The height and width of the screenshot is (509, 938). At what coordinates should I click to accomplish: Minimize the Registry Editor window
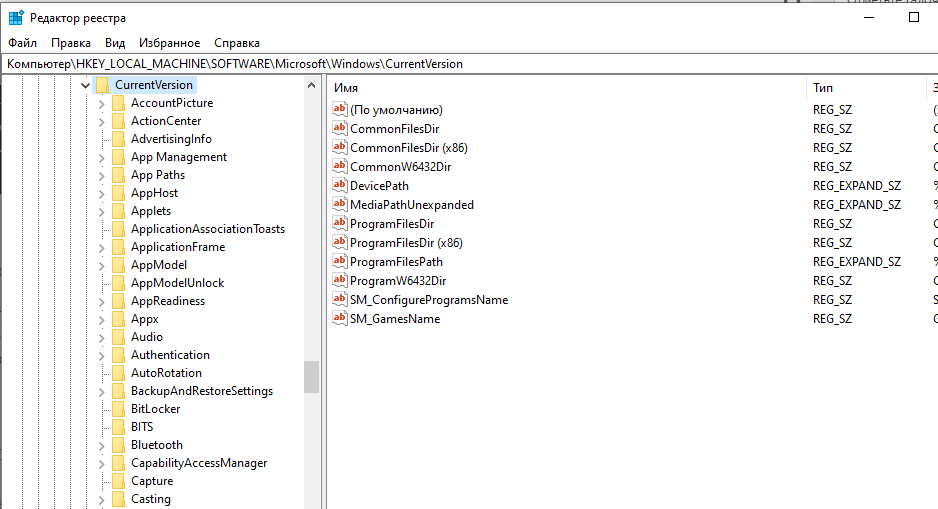click(x=869, y=17)
